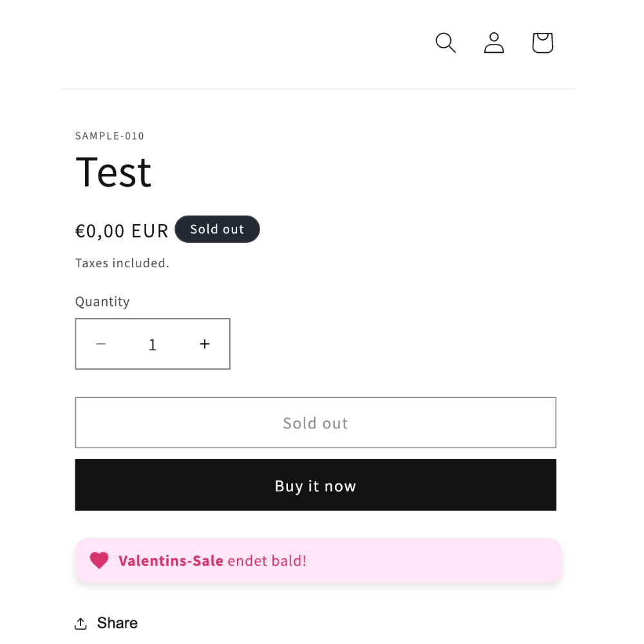This screenshot has height=644, width=644.
Task: Click the Test product title
Action: (113, 172)
